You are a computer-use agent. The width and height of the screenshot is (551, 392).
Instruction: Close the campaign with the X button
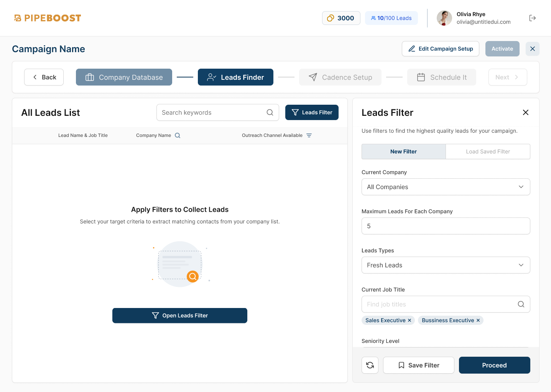(533, 49)
